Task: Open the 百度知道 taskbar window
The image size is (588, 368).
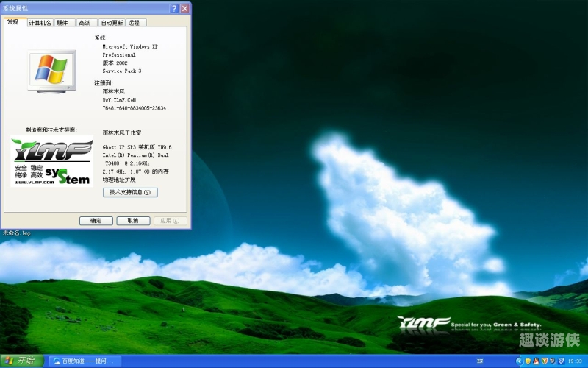Action: (x=85, y=361)
